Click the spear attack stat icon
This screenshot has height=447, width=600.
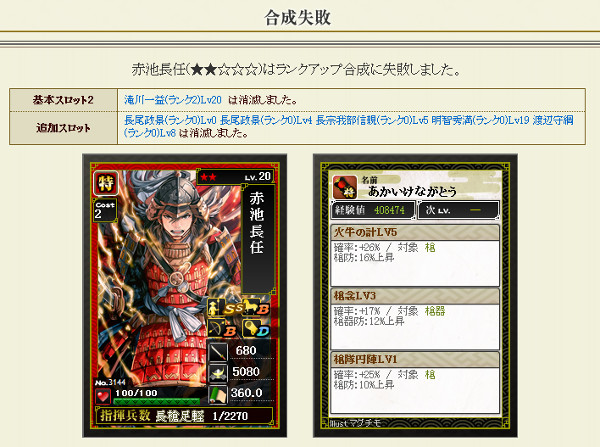coord(218,352)
